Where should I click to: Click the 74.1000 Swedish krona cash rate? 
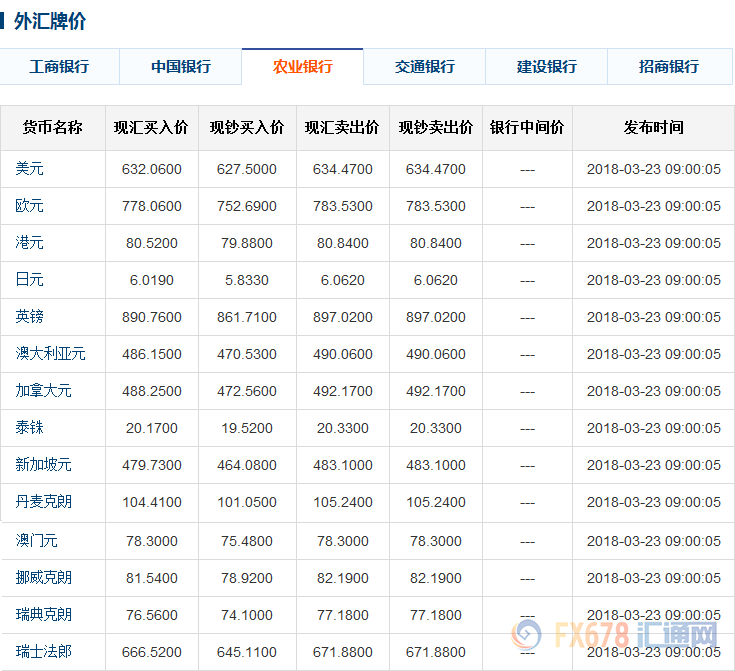[x=247, y=616]
